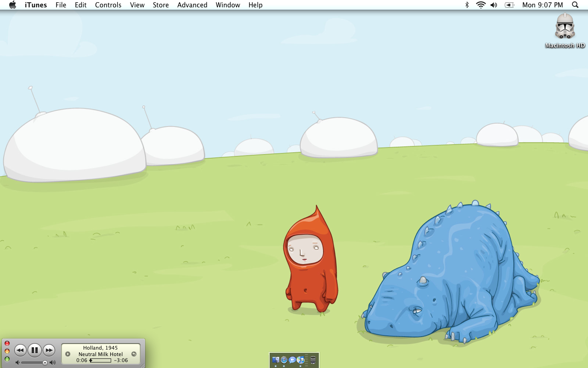Open the Window menu
Image resolution: width=588 pixels, height=368 pixels.
coord(228,5)
